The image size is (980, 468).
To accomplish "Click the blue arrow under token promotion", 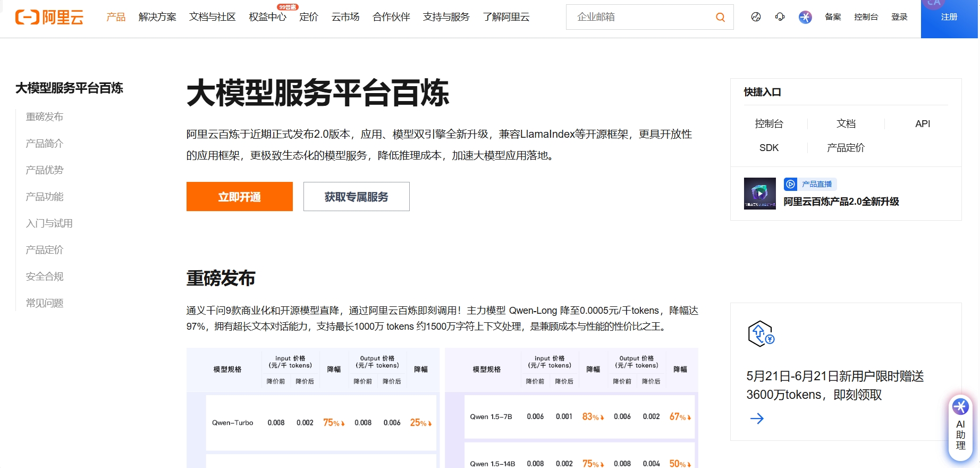I will tap(757, 419).
